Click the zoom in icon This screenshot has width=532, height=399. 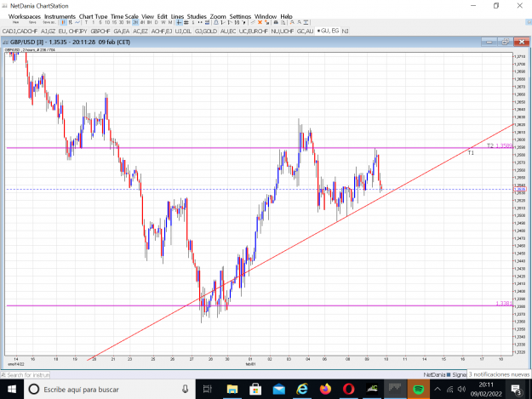pos(292,22)
